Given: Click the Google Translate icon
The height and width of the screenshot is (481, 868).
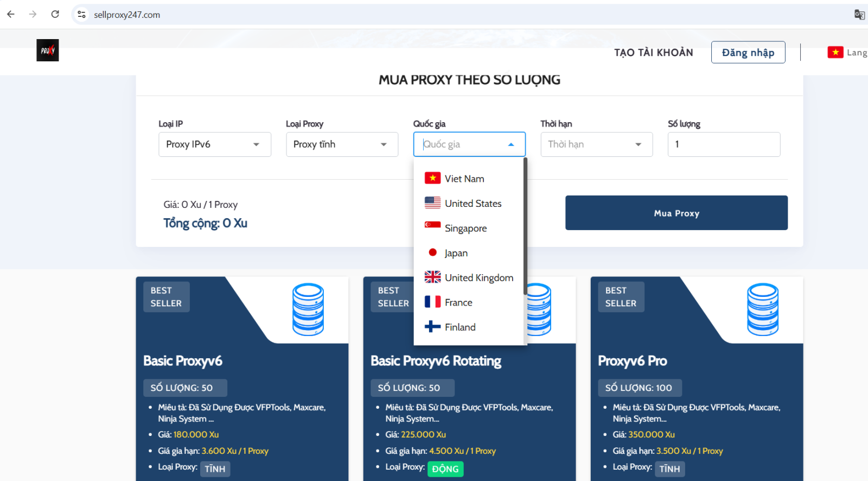Looking at the screenshot, I should click(859, 15).
